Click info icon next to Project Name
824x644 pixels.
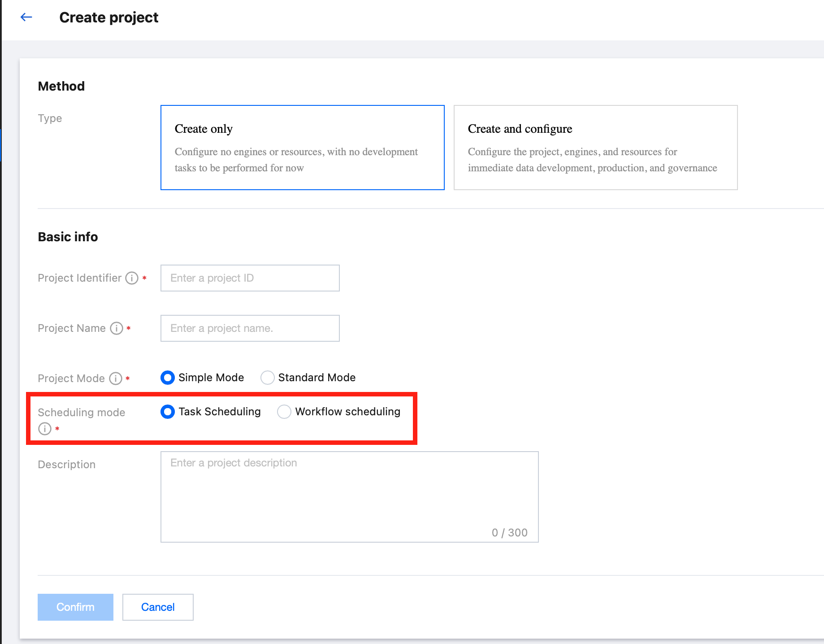coord(117,328)
